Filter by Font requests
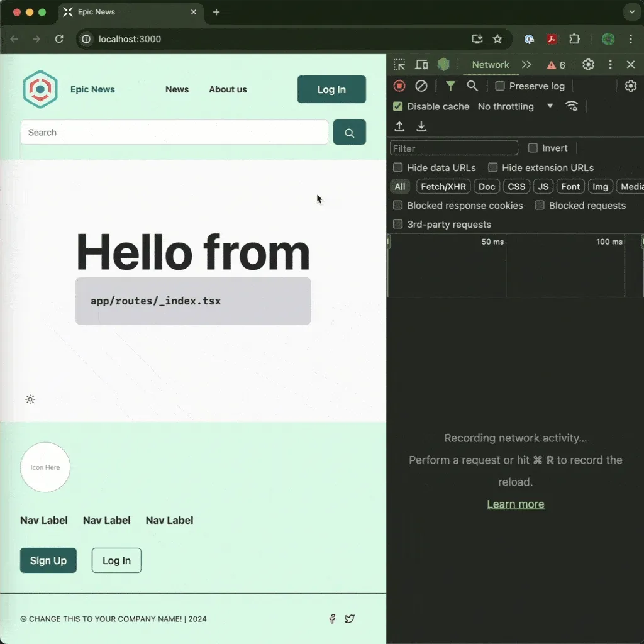 click(x=570, y=186)
